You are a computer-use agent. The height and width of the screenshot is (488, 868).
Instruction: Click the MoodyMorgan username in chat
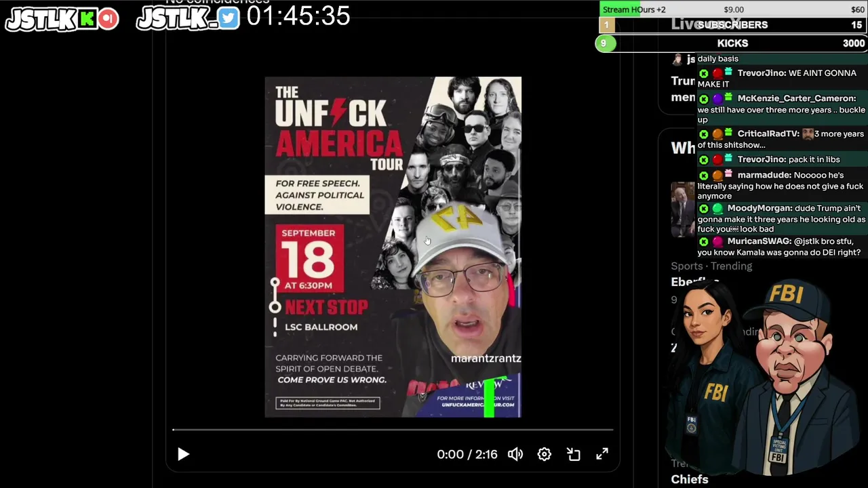(x=759, y=208)
